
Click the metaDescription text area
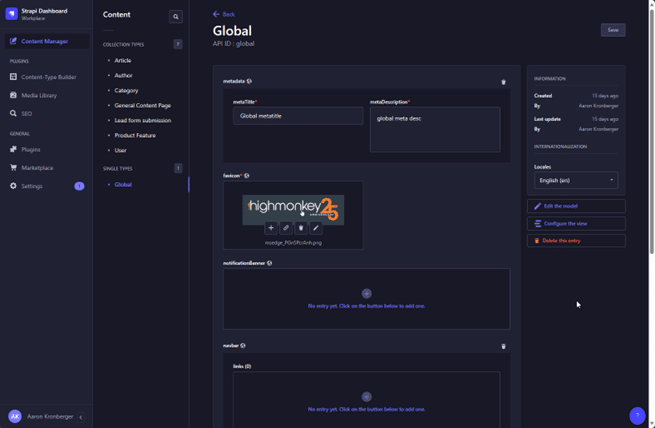coord(435,129)
